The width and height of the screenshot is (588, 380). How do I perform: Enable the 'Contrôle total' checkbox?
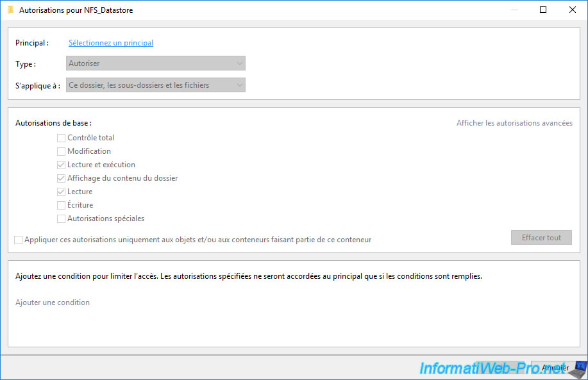[62, 138]
